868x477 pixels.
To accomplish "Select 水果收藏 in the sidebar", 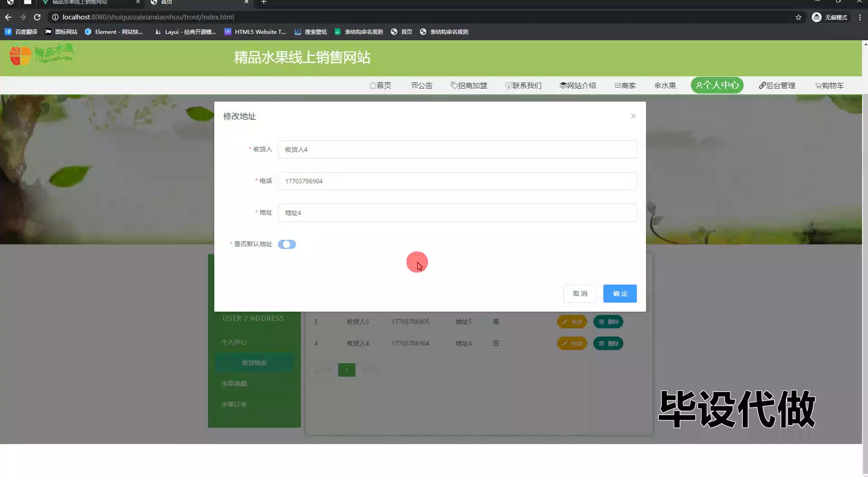I will (234, 383).
